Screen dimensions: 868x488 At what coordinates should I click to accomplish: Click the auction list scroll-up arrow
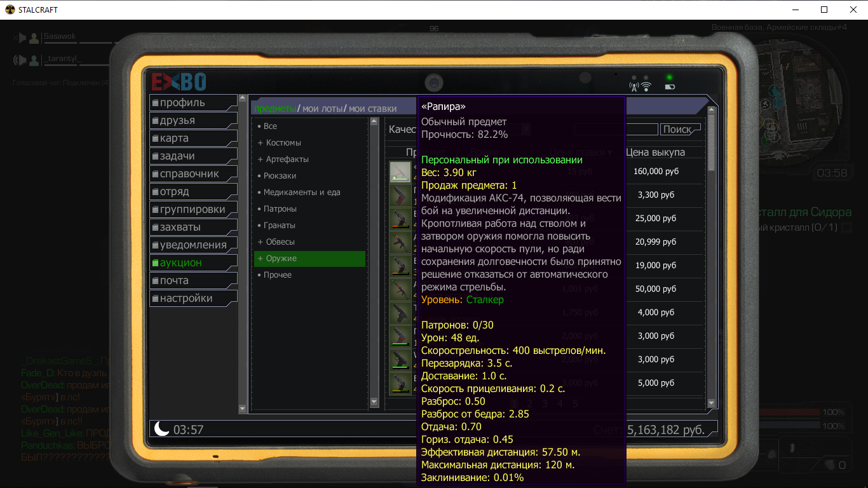click(712, 111)
